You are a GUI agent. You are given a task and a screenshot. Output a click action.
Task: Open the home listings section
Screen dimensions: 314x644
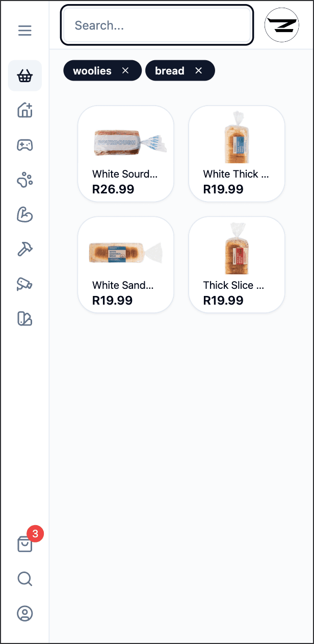coord(24,110)
